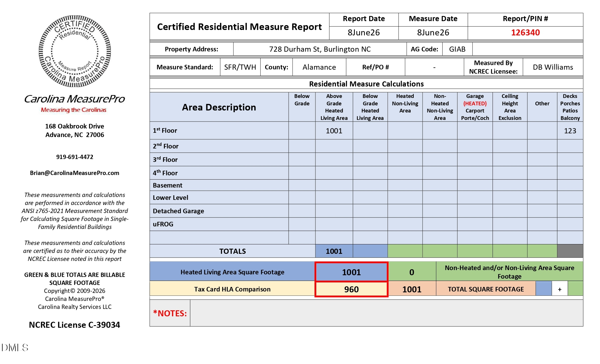Screen dimensions: 600x364
Task: Select the uFROG row label
Action: (163, 224)
